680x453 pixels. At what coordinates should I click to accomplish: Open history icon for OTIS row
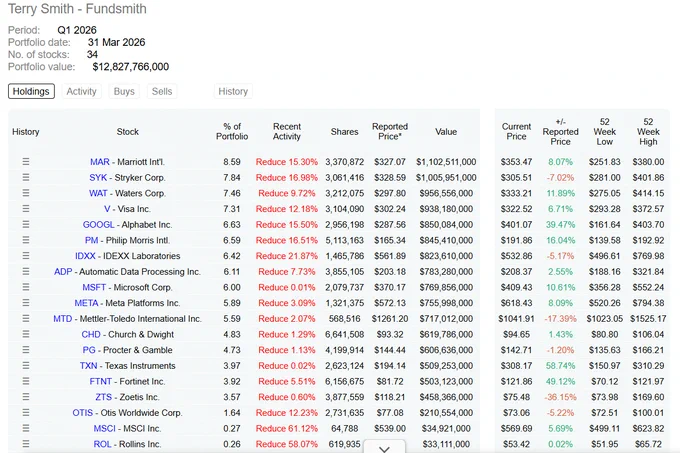coord(26,413)
